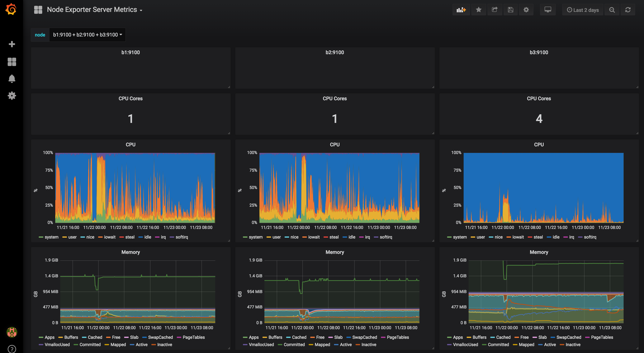Click the user avatar in the sidebar
Viewport: 644px width, 353px height.
12,332
